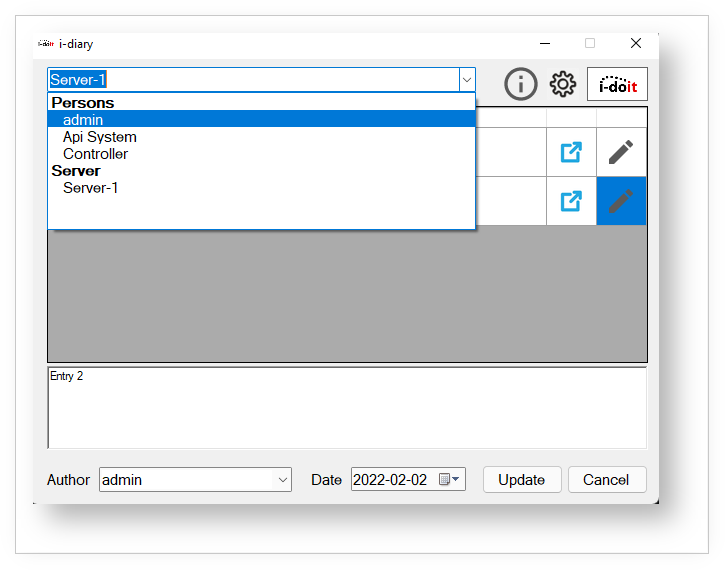
Task: Collapse the object list dropdown arrow
Action: (466, 80)
